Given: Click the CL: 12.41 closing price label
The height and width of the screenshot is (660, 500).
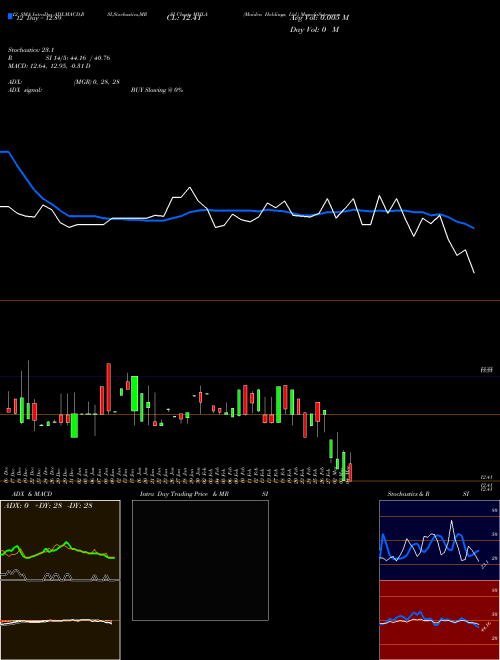Looking at the screenshot, I should (x=184, y=18).
